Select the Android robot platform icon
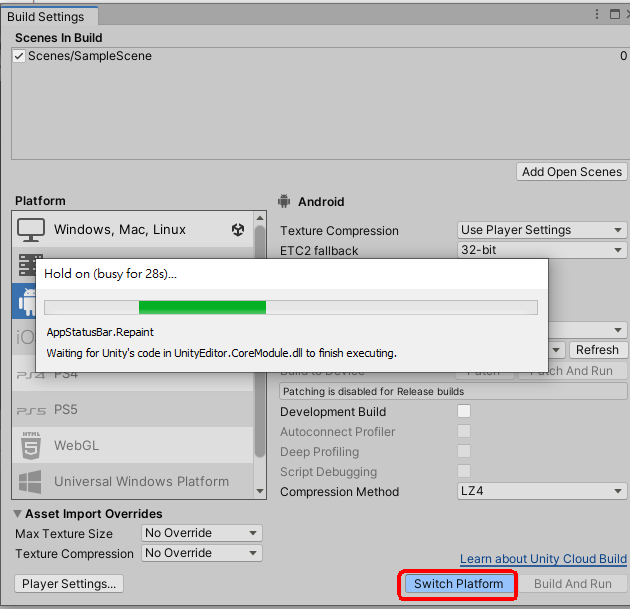The height and width of the screenshot is (609, 630). (27, 302)
